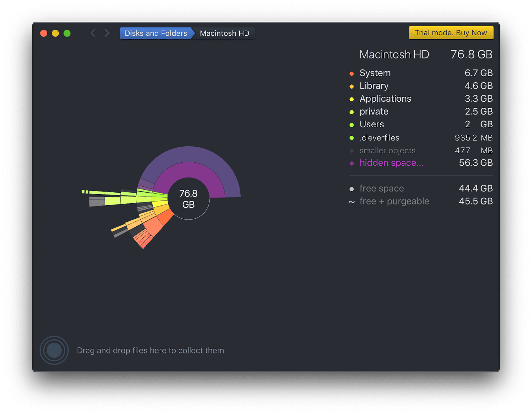Click the Trial mode. Buy Now button
This screenshot has width=532, height=415.
click(x=451, y=33)
